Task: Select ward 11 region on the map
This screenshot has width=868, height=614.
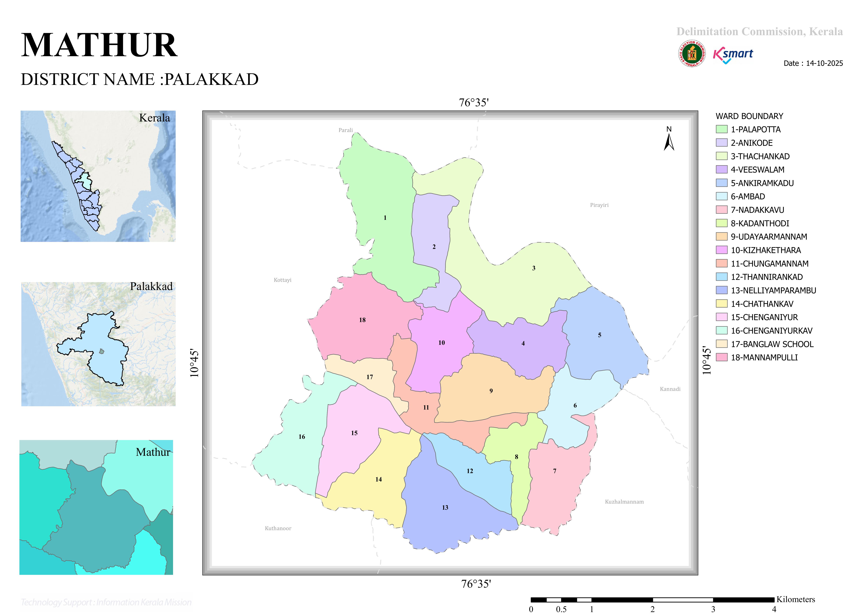Action: [x=426, y=408]
